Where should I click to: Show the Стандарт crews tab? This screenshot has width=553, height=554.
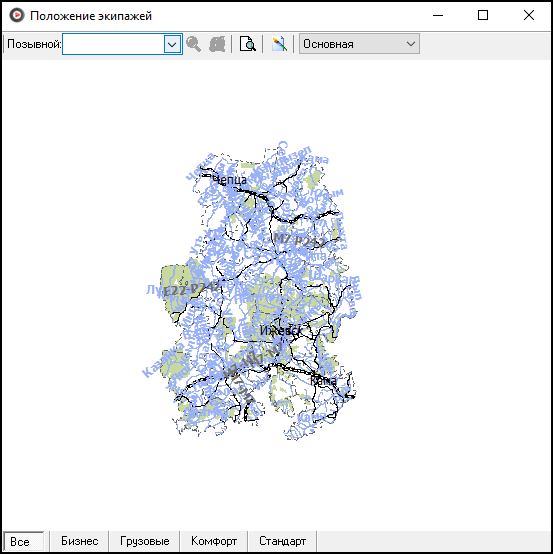point(282,541)
